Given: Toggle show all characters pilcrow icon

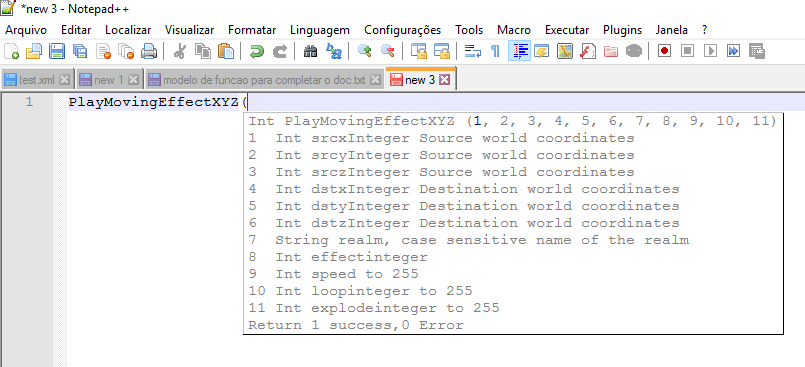Looking at the screenshot, I should pyautogui.click(x=495, y=51).
